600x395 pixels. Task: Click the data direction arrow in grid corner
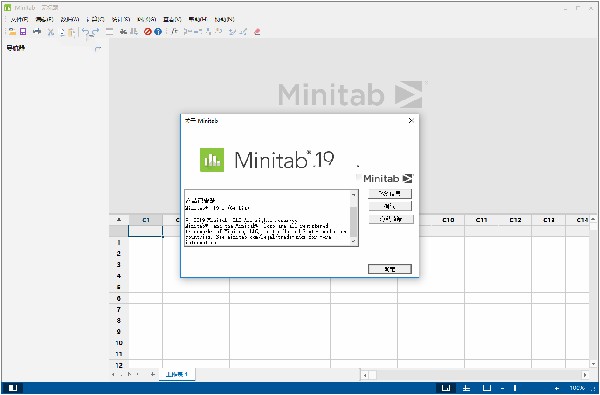pyautogui.click(x=119, y=220)
